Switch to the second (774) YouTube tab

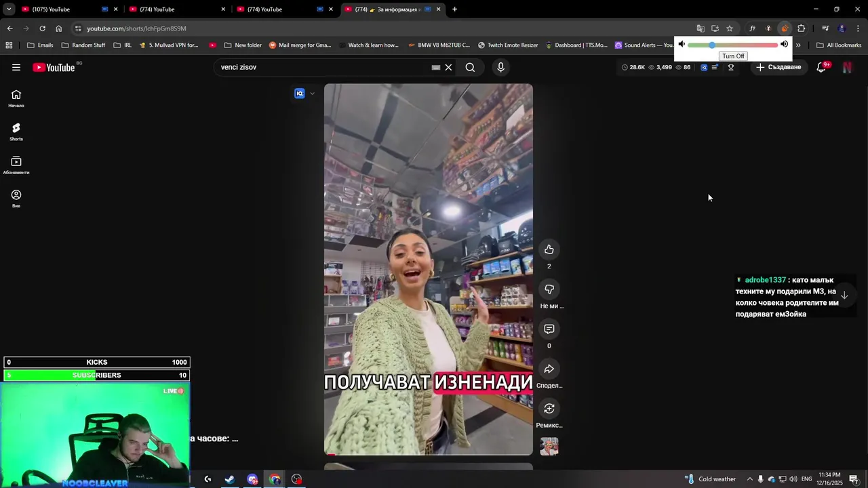point(176,9)
